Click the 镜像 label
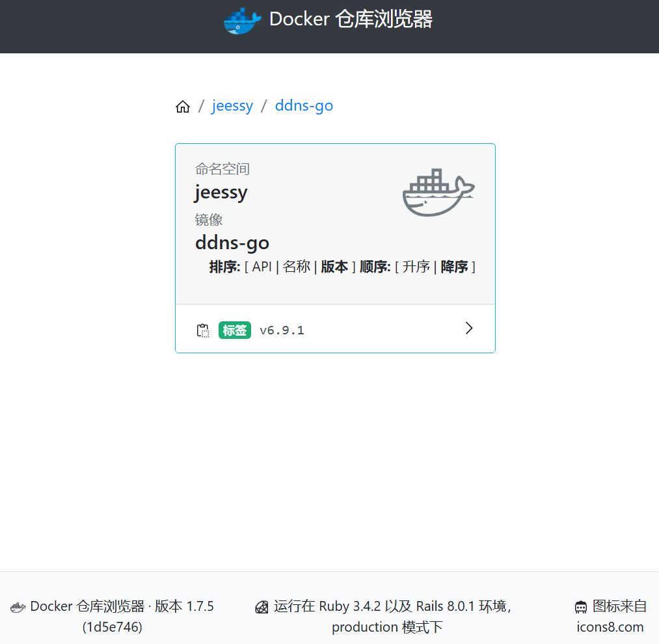The width and height of the screenshot is (659, 644). (208, 219)
